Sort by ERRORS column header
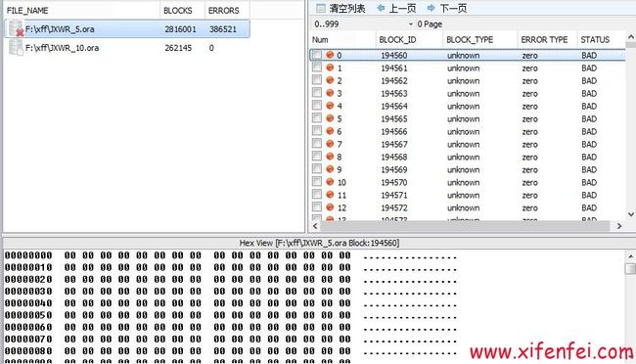 coord(227,10)
